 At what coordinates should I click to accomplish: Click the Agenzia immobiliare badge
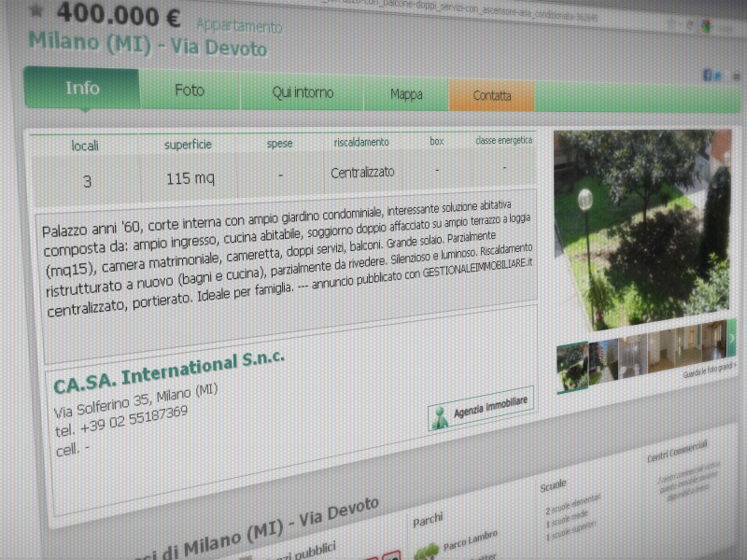(x=480, y=409)
